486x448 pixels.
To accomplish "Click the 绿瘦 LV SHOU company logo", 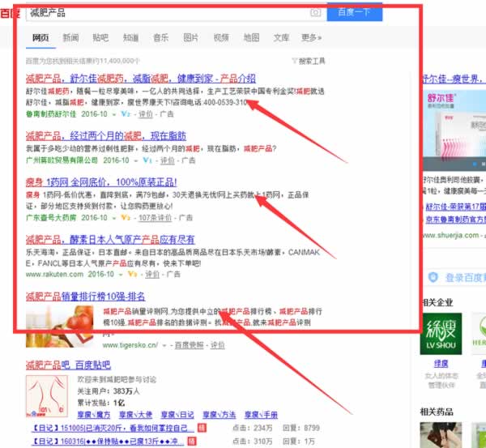I will tap(441, 334).
